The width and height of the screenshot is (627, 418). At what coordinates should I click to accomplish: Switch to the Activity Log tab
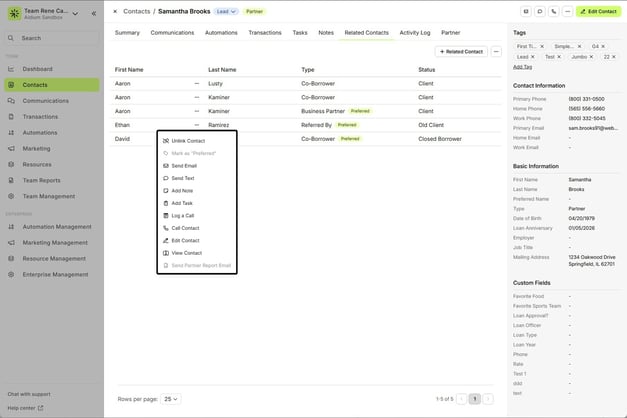click(x=415, y=32)
